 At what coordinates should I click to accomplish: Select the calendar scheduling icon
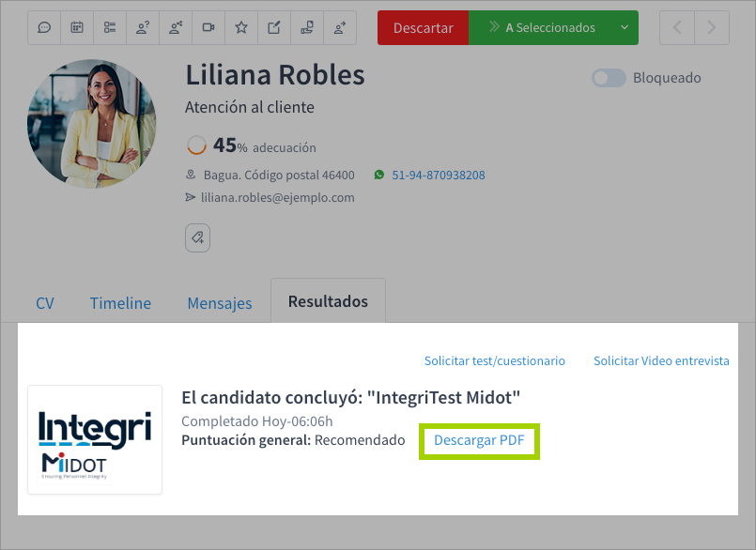tap(77, 28)
